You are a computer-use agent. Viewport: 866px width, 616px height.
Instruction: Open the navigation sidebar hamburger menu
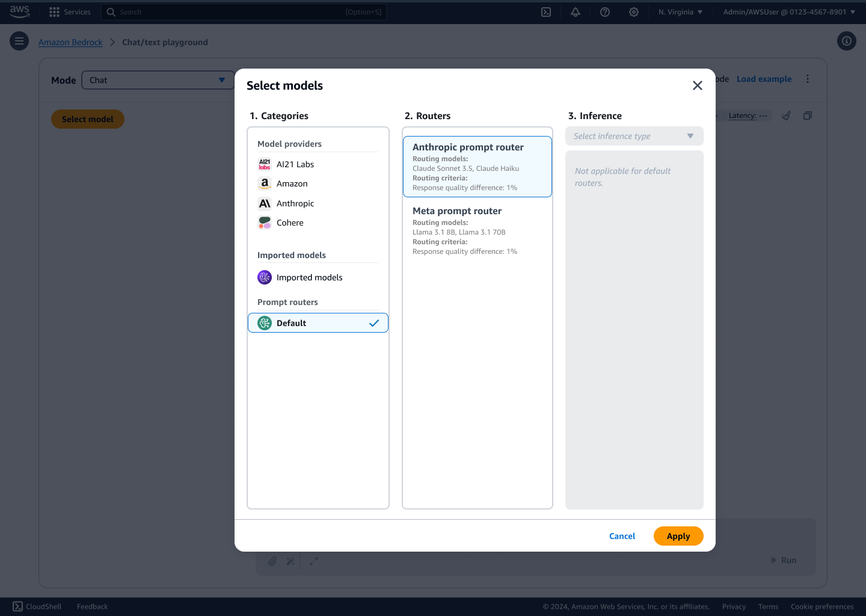click(19, 41)
